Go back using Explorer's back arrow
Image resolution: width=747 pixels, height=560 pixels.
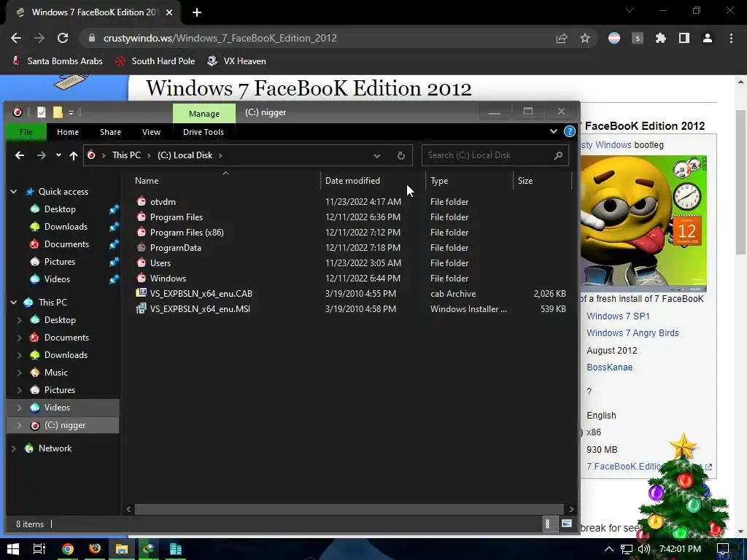point(20,155)
